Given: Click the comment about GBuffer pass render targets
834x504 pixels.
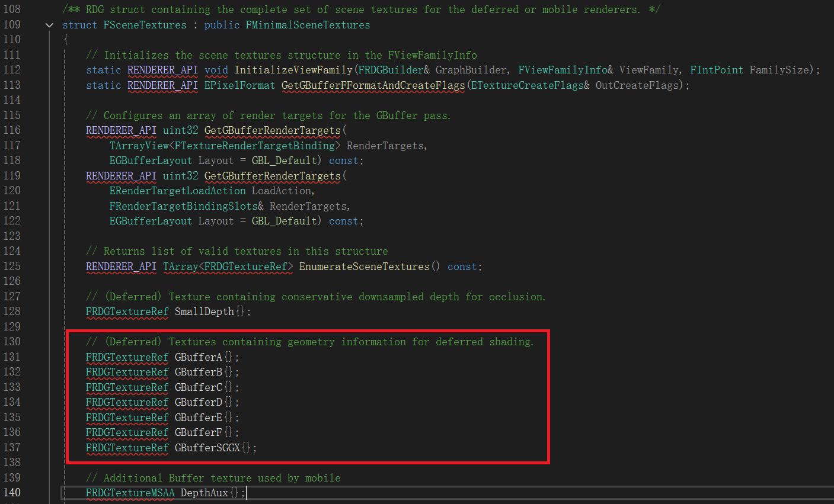Looking at the screenshot, I should pos(268,115).
